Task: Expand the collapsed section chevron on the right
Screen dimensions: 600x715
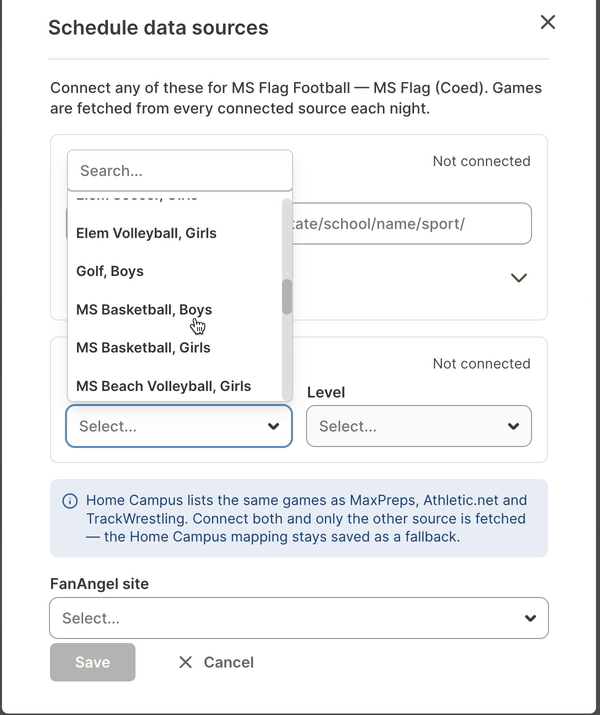Action: click(519, 278)
